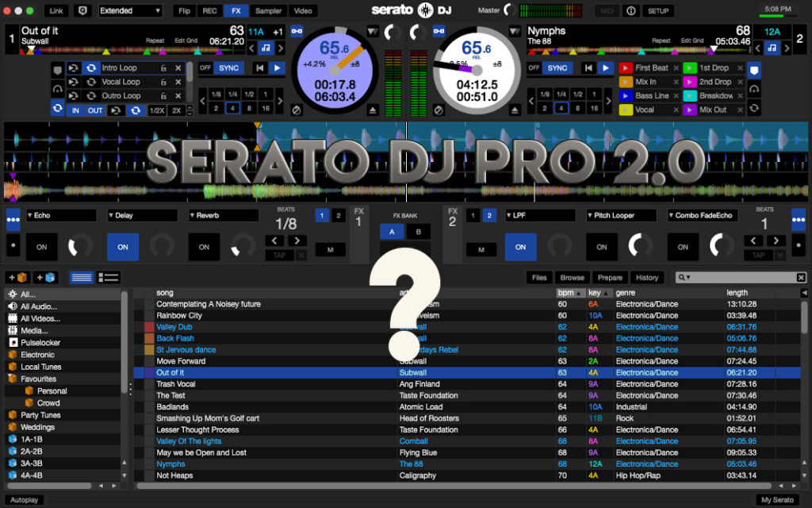The height and width of the screenshot is (508, 812).
Task: Eject the track from deck 2
Action: tap(514, 110)
